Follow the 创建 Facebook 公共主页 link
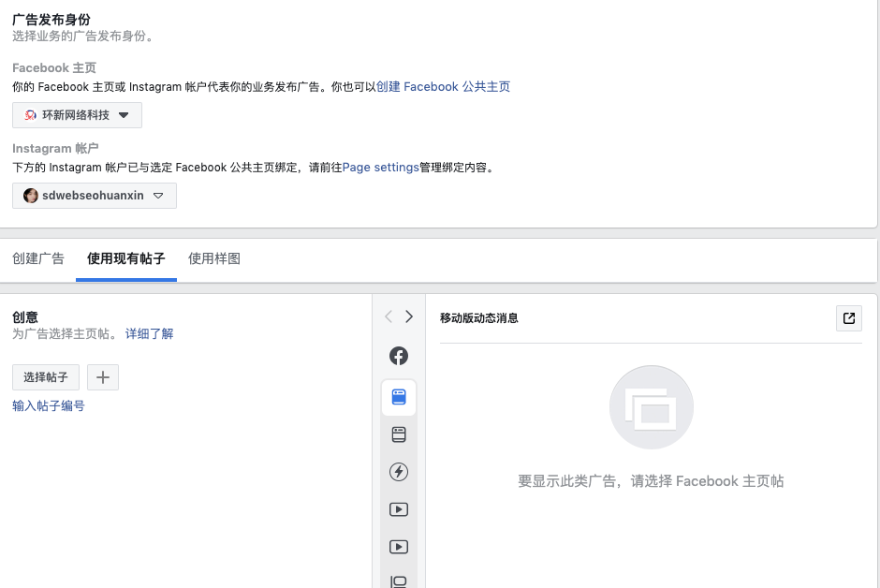Screen dimensions: 880x588 coord(444,87)
